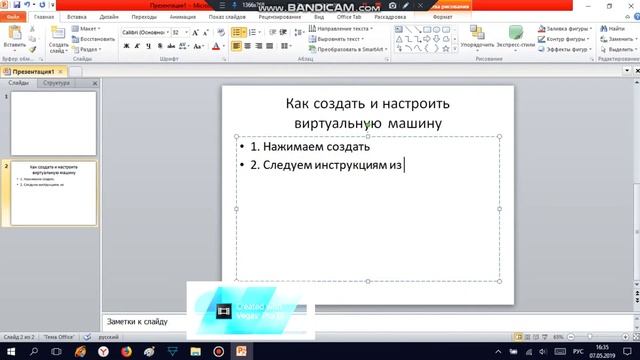The height and width of the screenshot is (360, 640).
Task: Open the Направление текста dropdown
Action: 340,29
